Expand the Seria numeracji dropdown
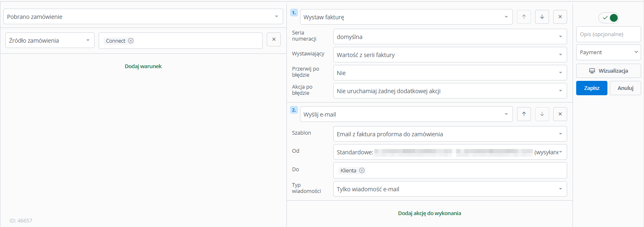This screenshot has width=644, height=227. (450, 37)
